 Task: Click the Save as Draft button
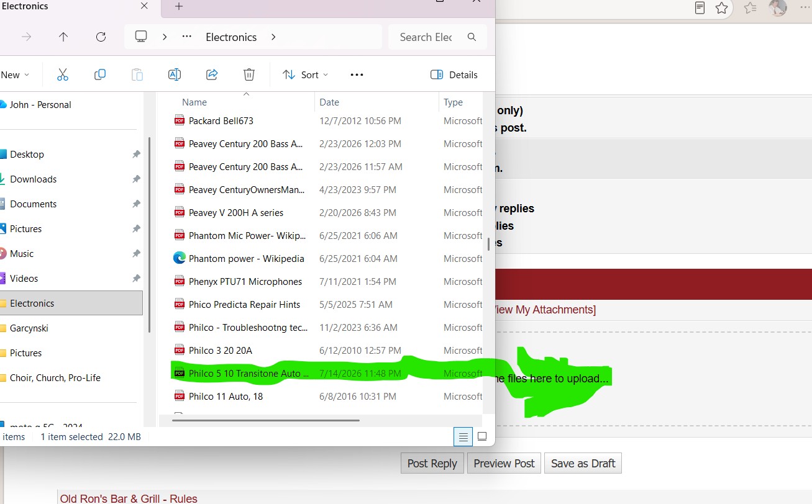(583, 464)
